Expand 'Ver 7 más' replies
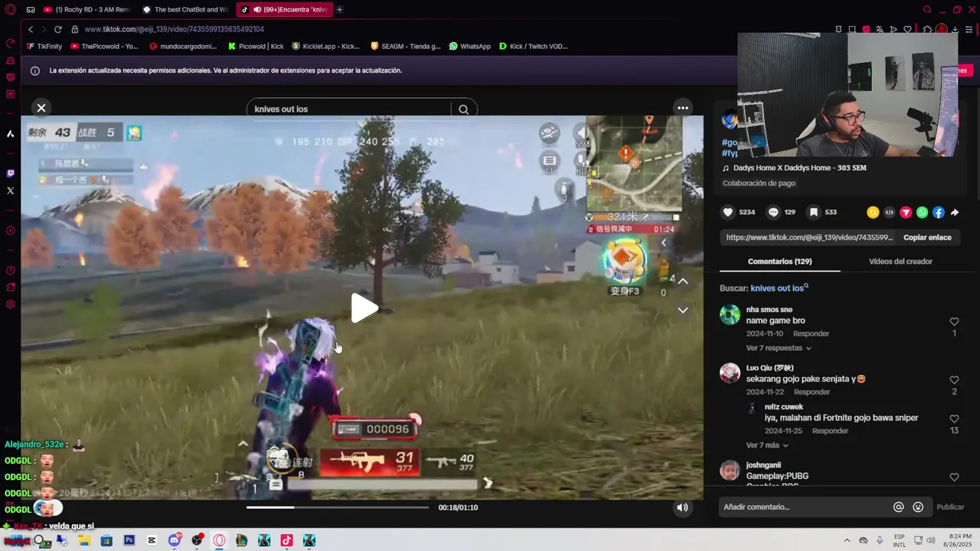980x551 pixels. coord(767,445)
